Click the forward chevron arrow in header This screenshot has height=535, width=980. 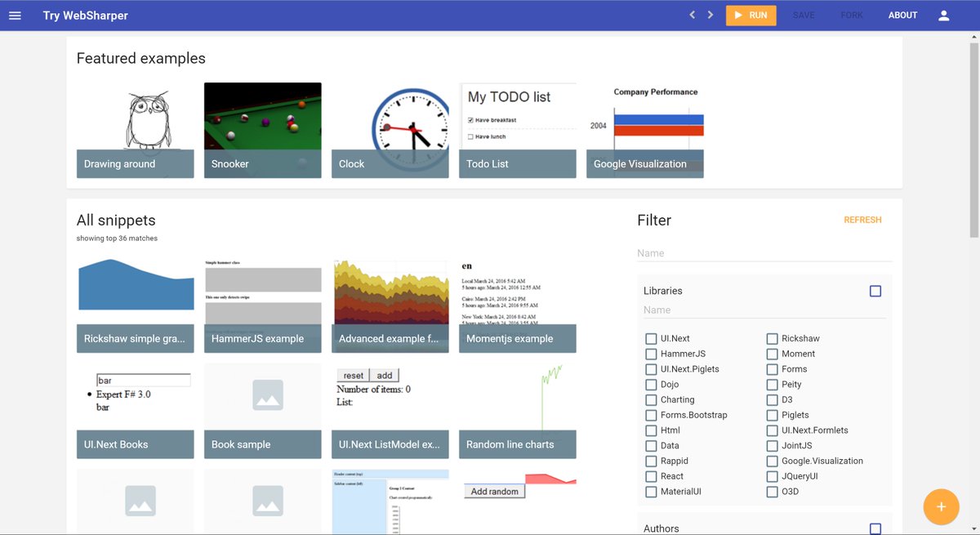pos(710,15)
